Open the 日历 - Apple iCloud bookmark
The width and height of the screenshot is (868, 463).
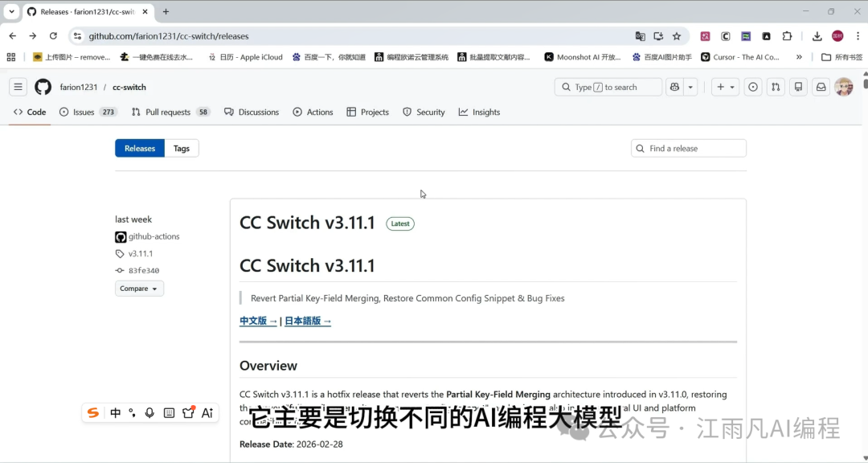coord(245,57)
